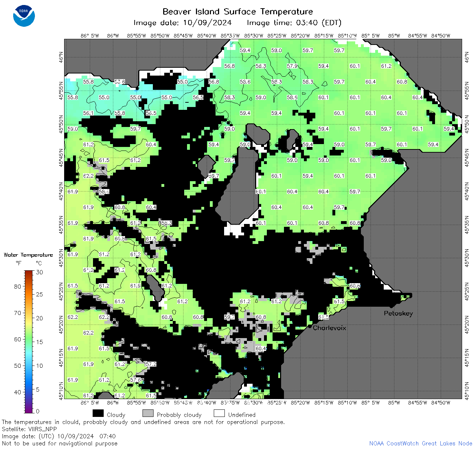Click the Image date 10/09/2024 header text

[x=182, y=23]
